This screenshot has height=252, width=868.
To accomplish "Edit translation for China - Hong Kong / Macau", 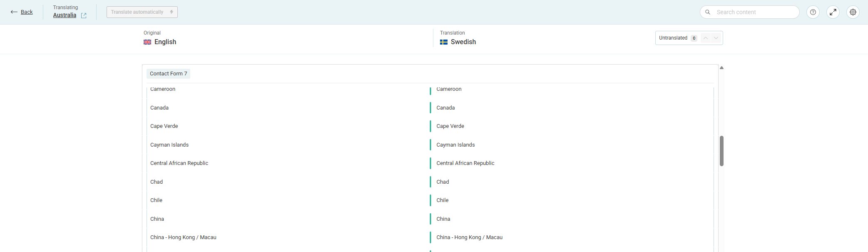I will click(469, 237).
